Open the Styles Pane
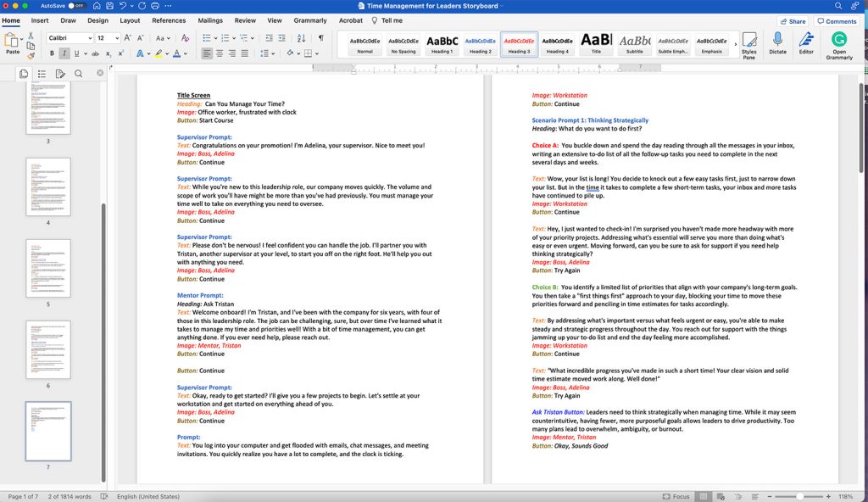The width and height of the screenshot is (868, 502). pyautogui.click(x=748, y=43)
